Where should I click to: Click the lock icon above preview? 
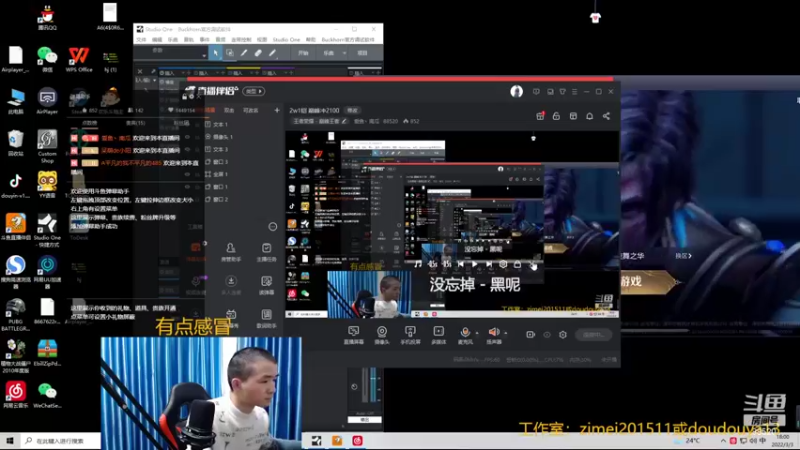[x=556, y=116]
